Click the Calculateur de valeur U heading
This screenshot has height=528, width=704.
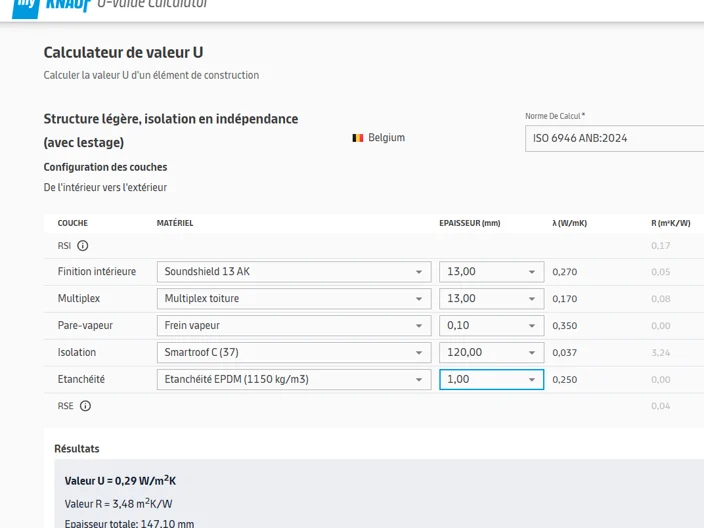click(x=123, y=53)
